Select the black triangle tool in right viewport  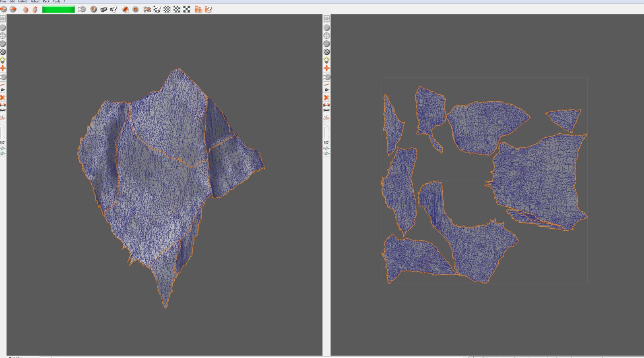(326, 90)
